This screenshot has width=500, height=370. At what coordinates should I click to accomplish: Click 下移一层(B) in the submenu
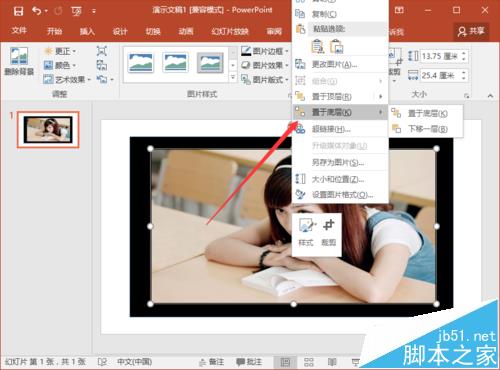[x=426, y=129]
